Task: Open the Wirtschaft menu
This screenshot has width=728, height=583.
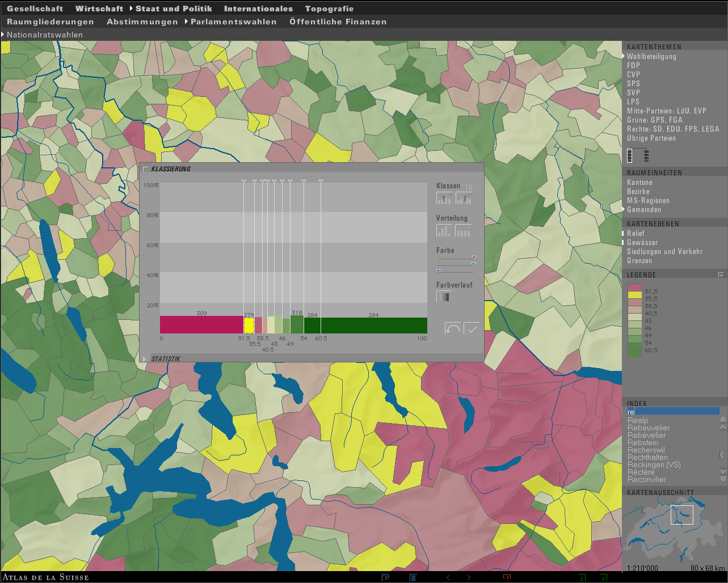Action: click(x=99, y=9)
